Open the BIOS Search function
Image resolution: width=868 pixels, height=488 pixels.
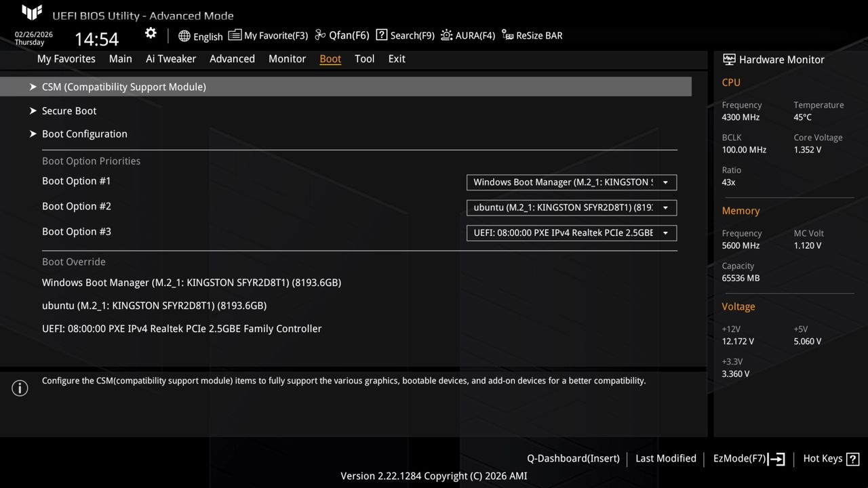pos(405,35)
